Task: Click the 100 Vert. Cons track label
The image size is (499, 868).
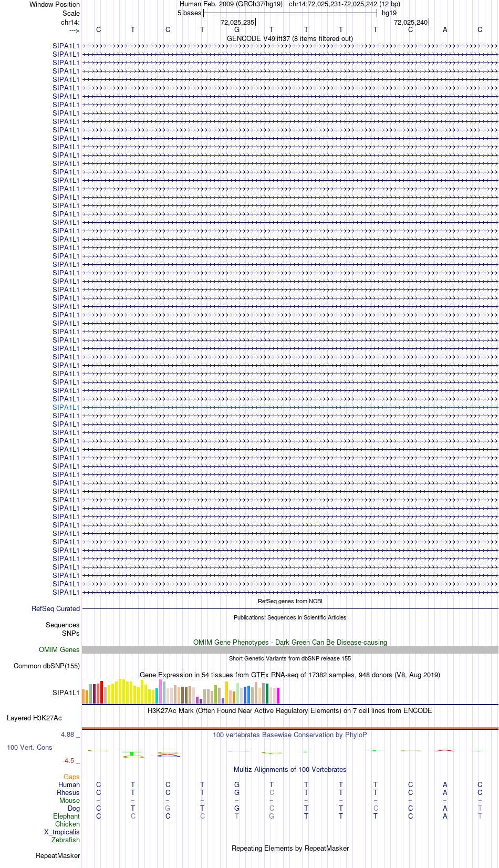Action: [x=29, y=748]
